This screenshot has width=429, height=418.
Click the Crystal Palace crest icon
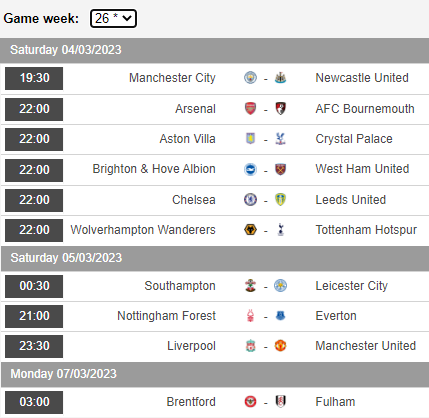pos(280,139)
